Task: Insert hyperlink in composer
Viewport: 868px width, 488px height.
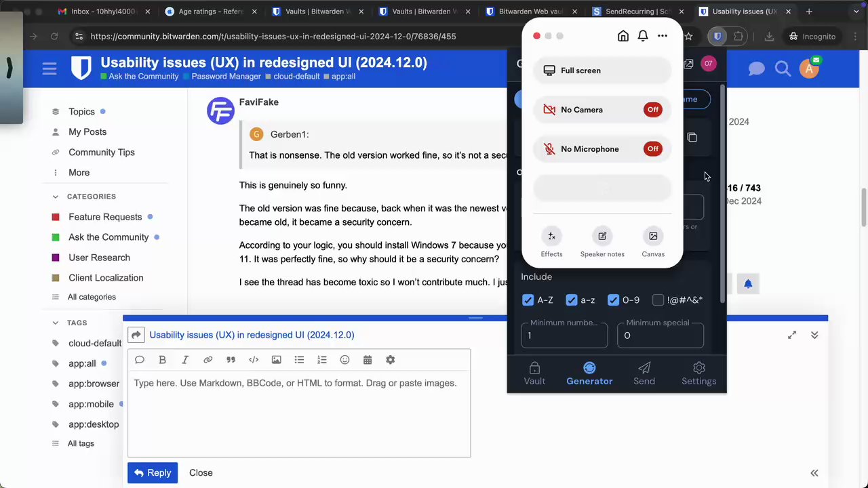Action: pos(208,360)
